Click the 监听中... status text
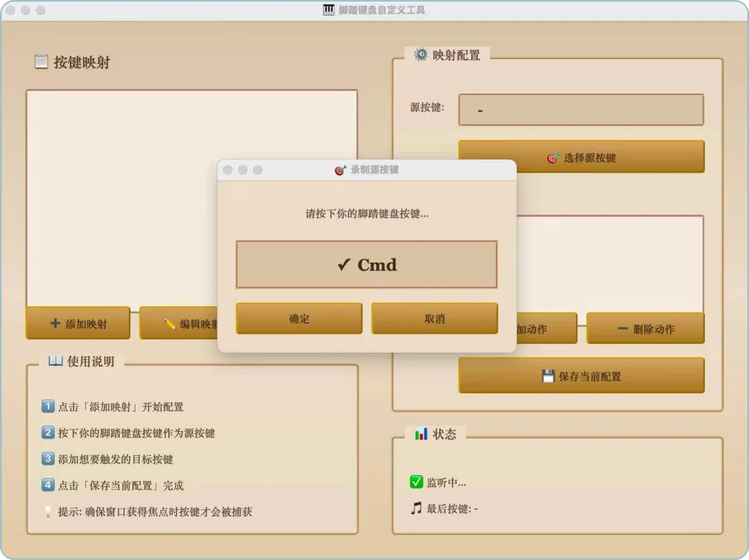749x560 pixels. click(x=446, y=482)
